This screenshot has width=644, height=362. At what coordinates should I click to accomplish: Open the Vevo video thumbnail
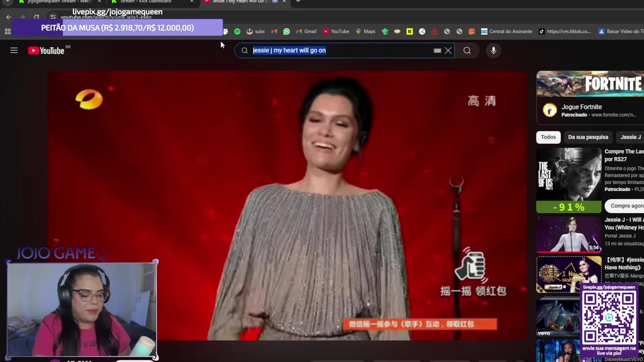558,317
